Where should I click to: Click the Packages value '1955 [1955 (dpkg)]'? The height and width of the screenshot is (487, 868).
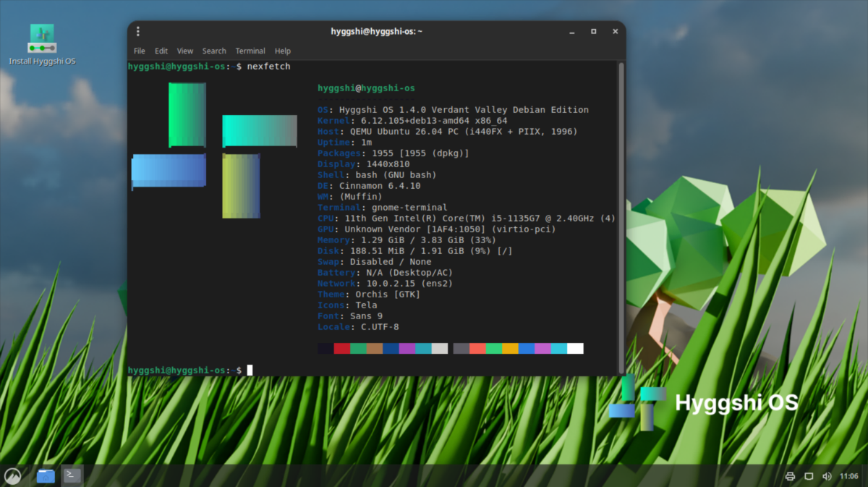(x=420, y=153)
